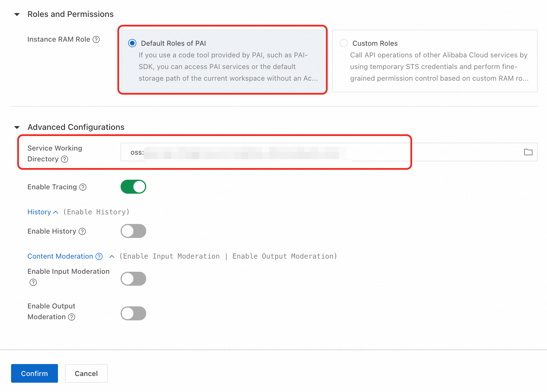The image size is (547, 392).
Task: Collapse the Advanced Configurations section
Action: pos(17,127)
